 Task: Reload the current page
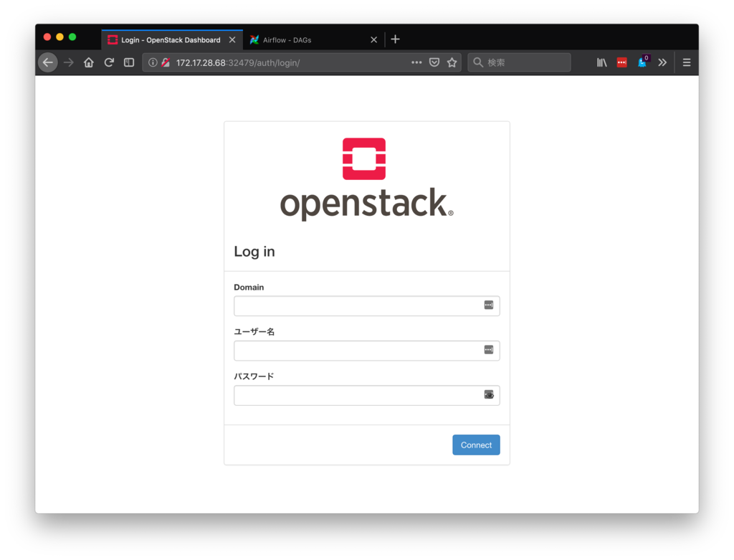pos(109,62)
